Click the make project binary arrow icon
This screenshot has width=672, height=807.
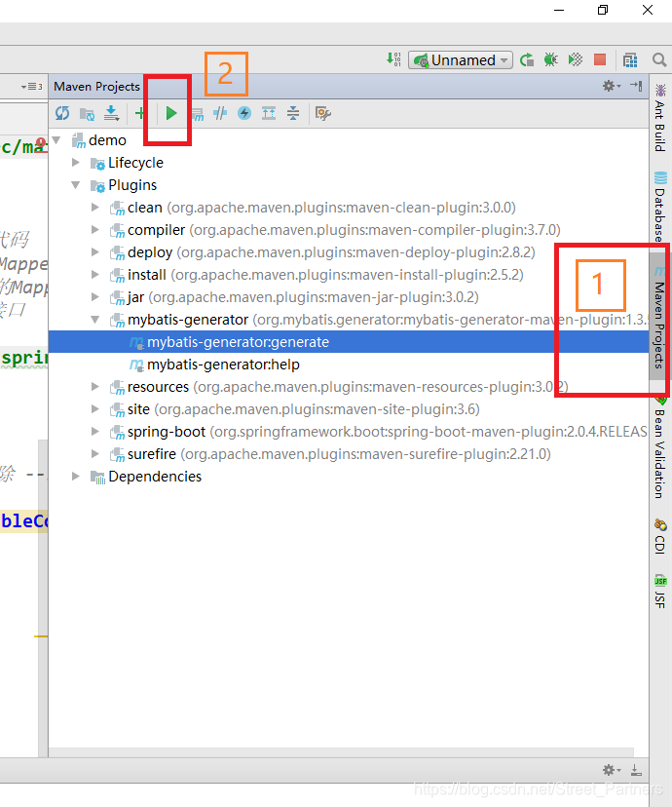tap(393, 59)
